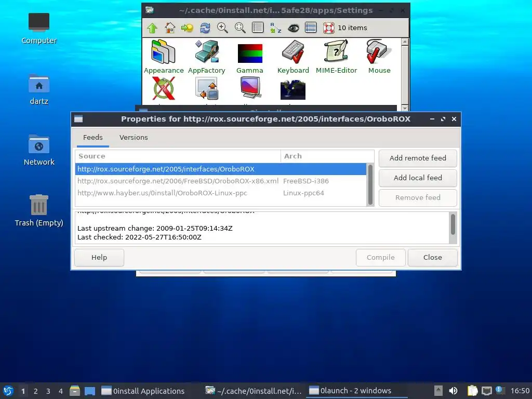Screen dimensions: 532x399
Task: Switch to the Versions tab
Action: click(x=134, y=137)
